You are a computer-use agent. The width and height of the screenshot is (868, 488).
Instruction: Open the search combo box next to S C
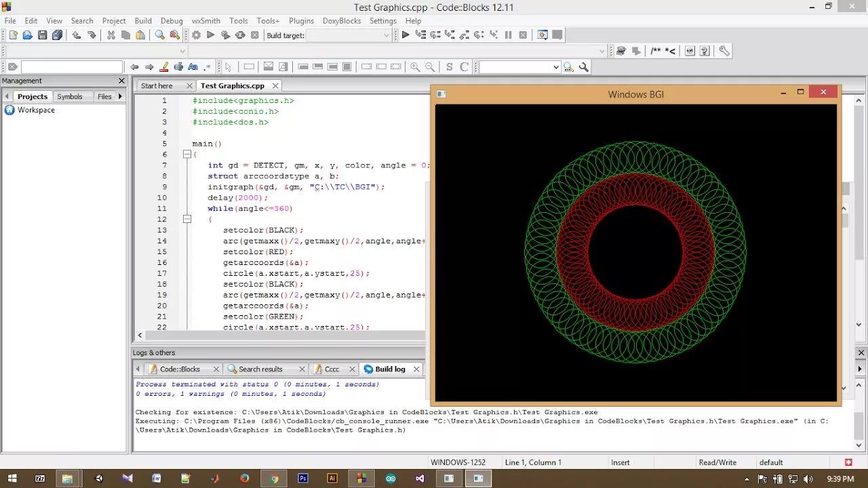(519, 67)
